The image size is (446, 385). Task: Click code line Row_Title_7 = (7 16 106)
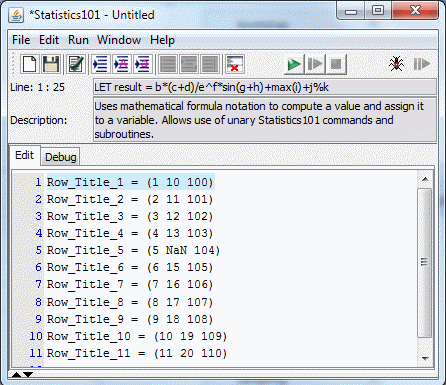130,285
